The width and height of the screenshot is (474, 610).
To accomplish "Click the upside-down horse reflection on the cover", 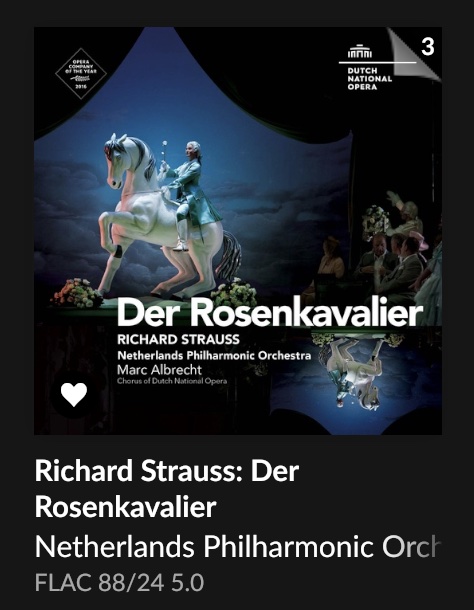I will coord(356,372).
